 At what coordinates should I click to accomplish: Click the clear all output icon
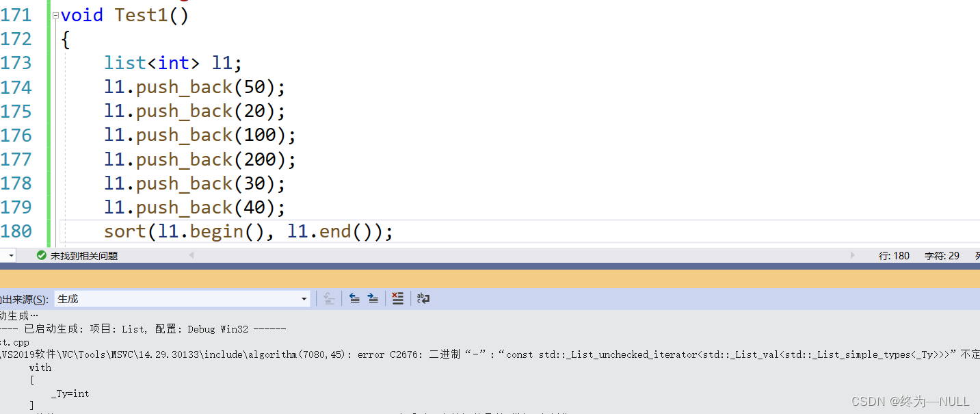click(x=397, y=298)
